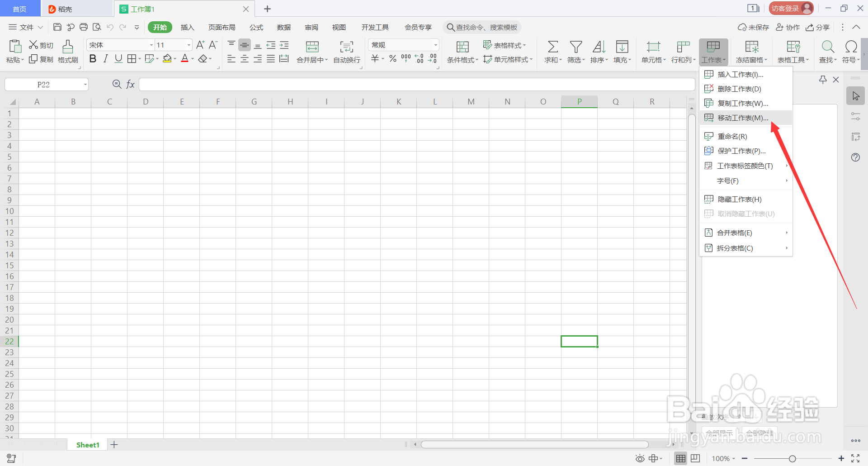Click the 分享 share button
868x466 pixels.
pos(818,27)
